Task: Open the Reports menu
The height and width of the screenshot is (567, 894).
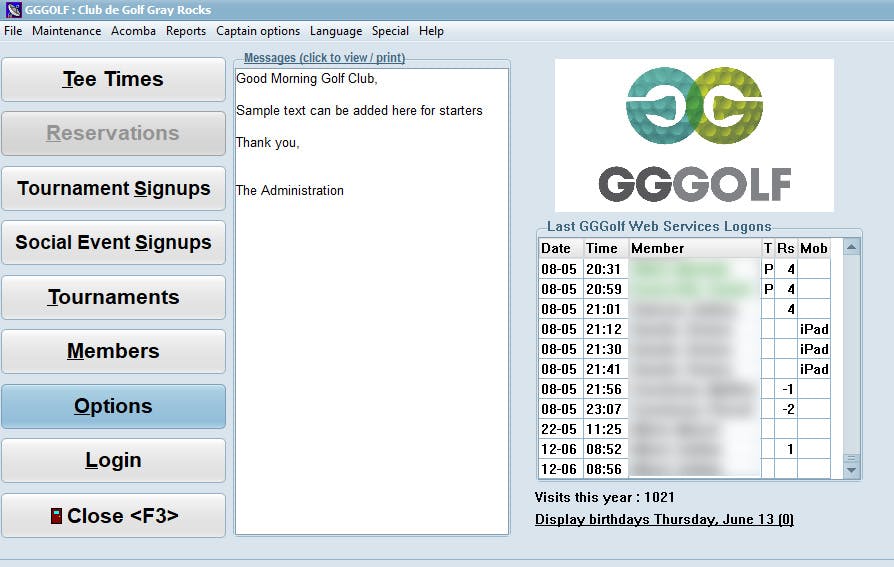Action: click(x=186, y=31)
